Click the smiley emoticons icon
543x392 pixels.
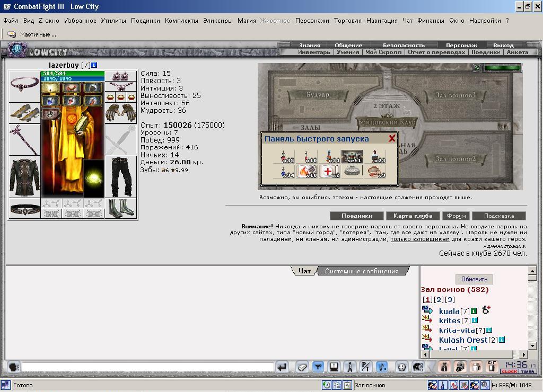401,367
